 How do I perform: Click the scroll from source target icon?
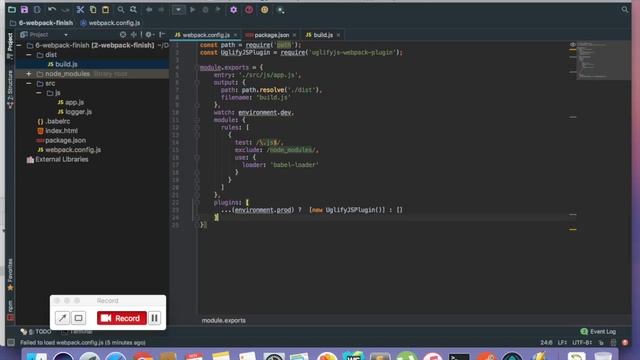coord(123,35)
